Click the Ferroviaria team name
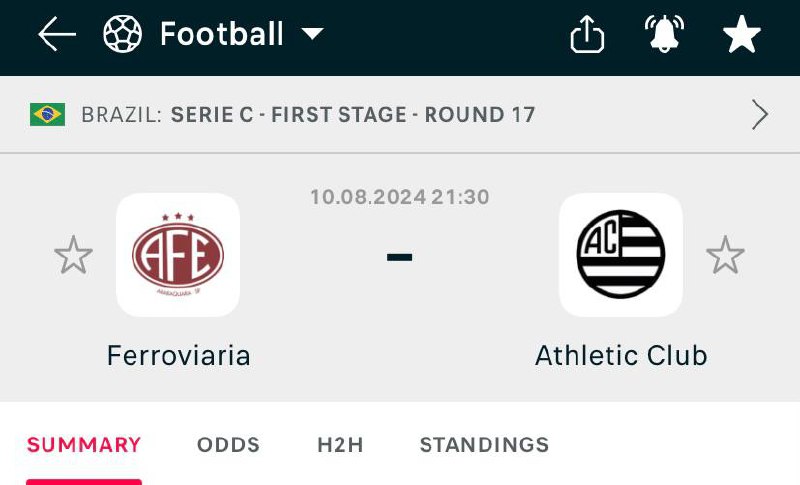The height and width of the screenshot is (485, 800). [178, 355]
